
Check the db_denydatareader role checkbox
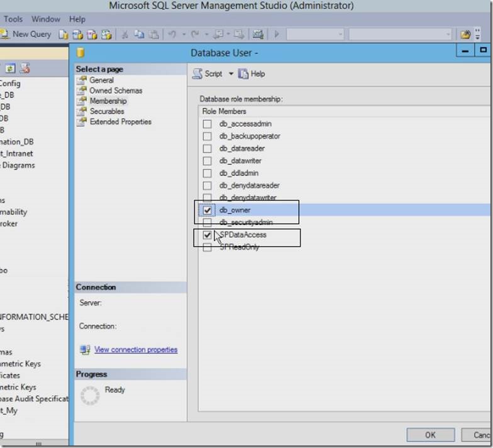(208, 186)
